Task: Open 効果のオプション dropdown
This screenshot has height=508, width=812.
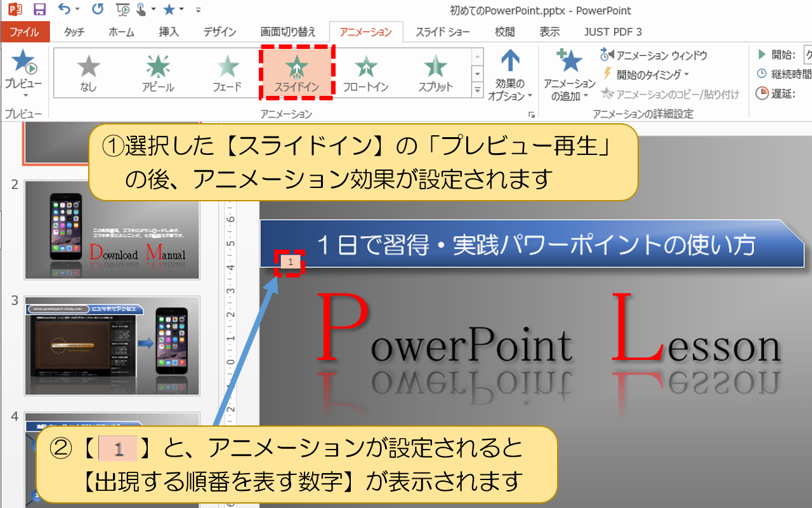Action: [x=511, y=74]
